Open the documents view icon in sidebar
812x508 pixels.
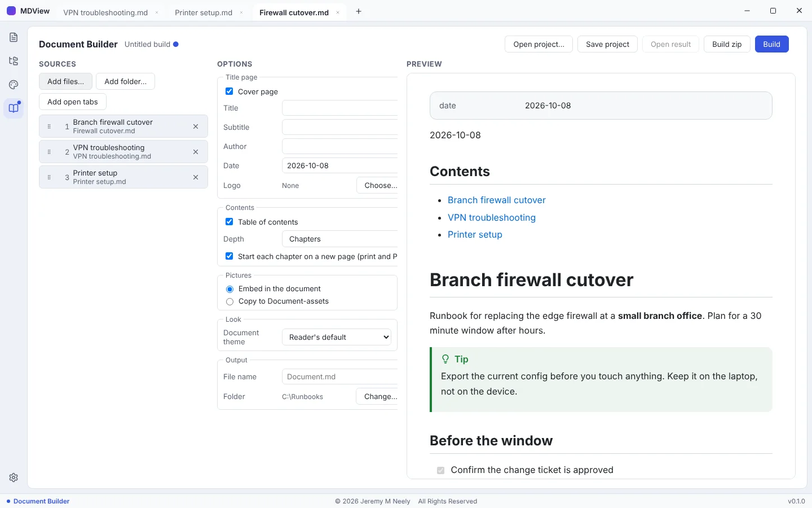(14, 37)
